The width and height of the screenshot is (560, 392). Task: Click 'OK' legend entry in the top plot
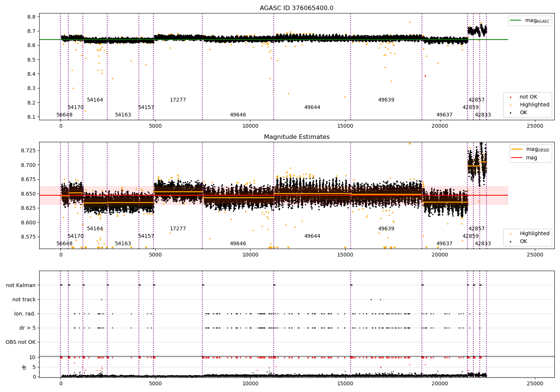[x=523, y=113]
